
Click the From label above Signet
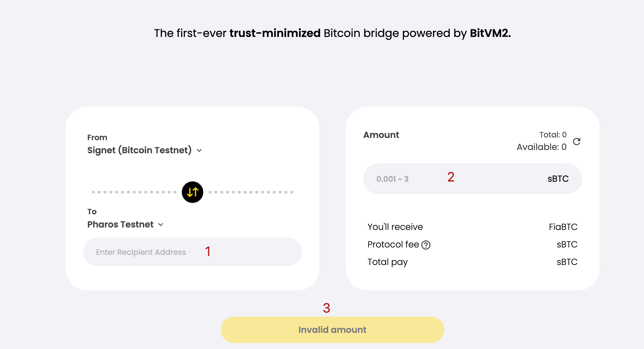click(x=97, y=137)
